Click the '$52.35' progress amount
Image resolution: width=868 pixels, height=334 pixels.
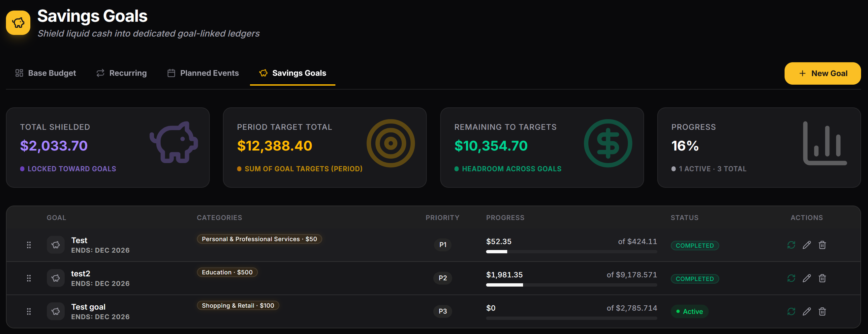pos(499,241)
